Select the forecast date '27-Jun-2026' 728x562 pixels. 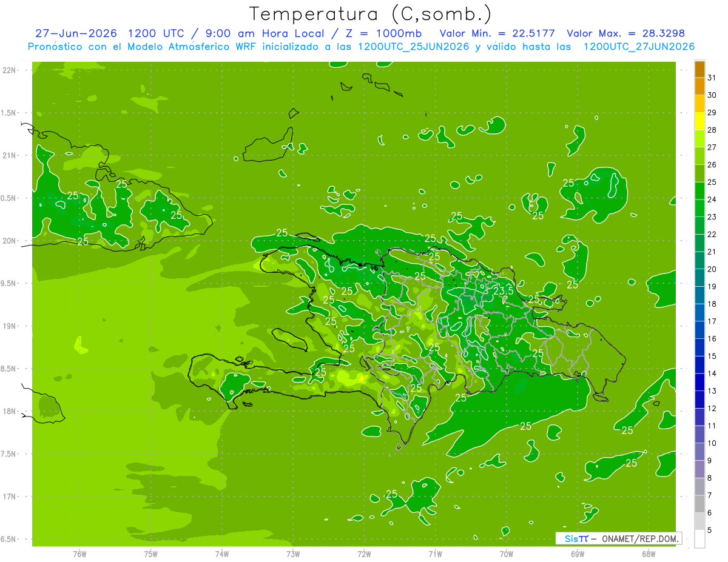(x=76, y=33)
